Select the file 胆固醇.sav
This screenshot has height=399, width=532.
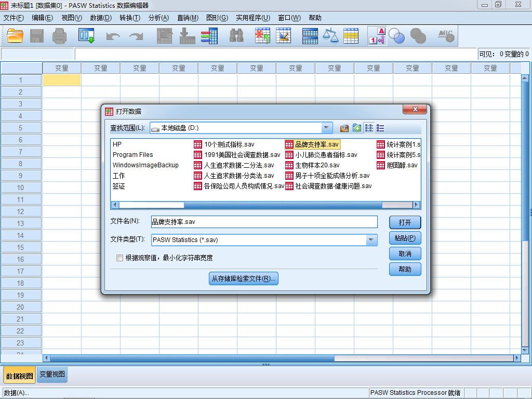397,165
